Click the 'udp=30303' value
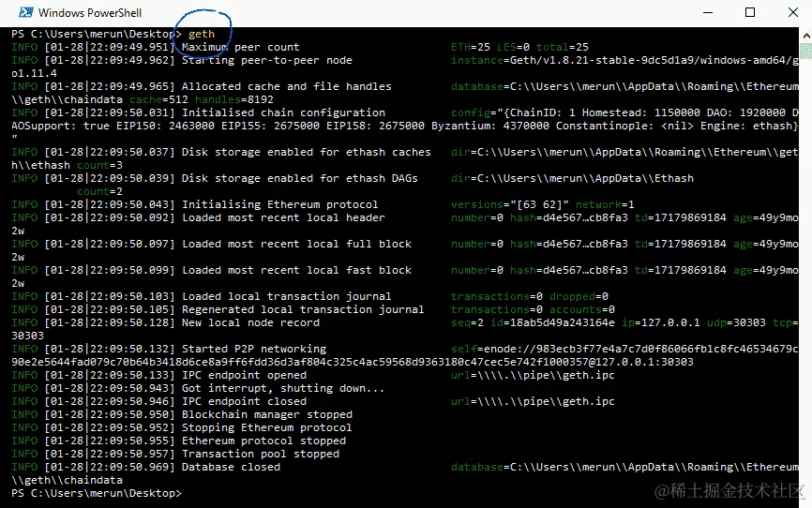 click(x=736, y=322)
